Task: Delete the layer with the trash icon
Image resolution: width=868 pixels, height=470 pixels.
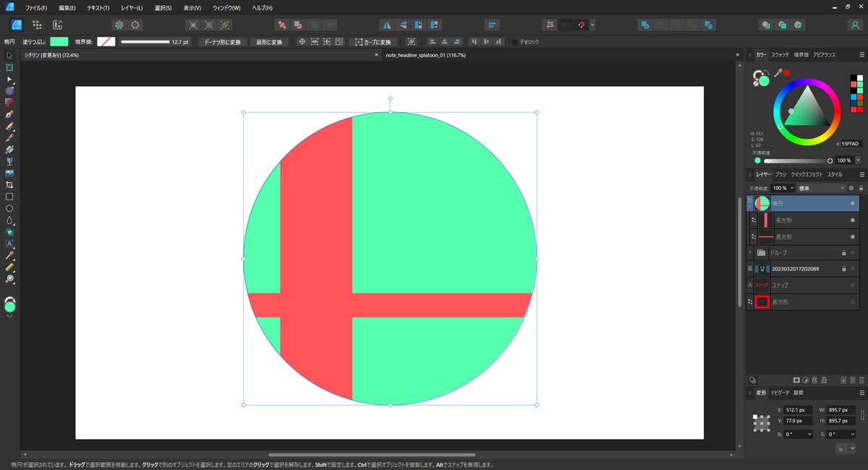Action: (x=861, y=379)
